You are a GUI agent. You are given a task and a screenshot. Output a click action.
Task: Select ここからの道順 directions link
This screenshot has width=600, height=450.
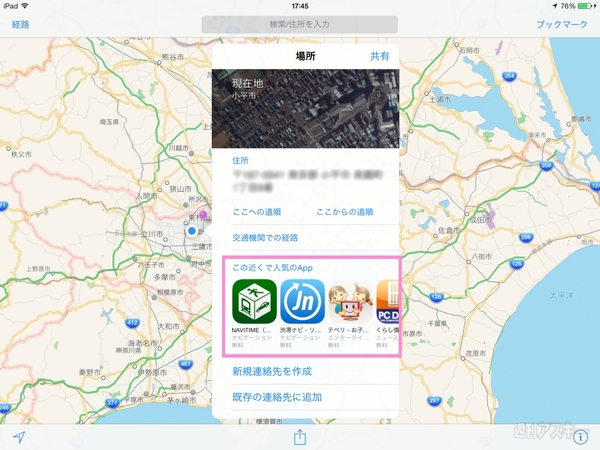(344, 212)
